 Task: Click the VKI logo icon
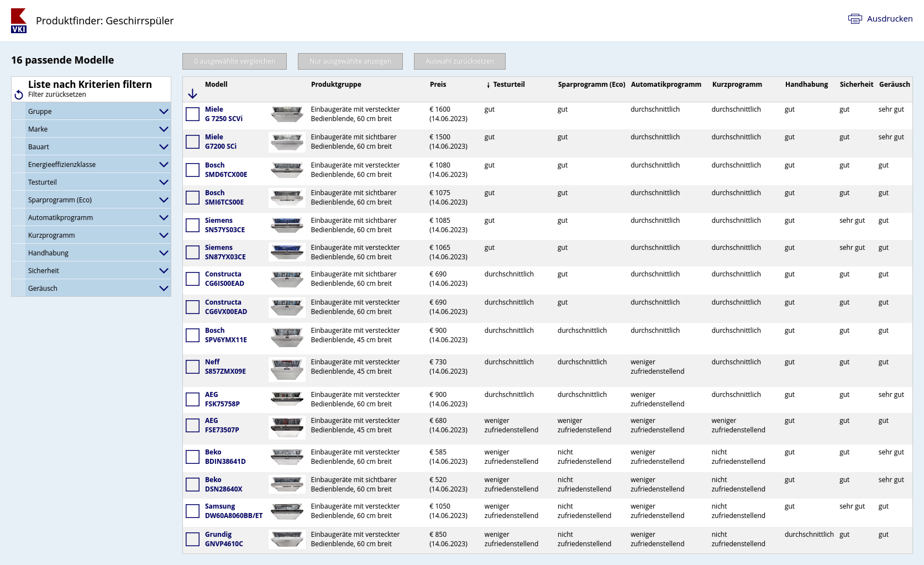pyautogui.click(x=19, y=21)
